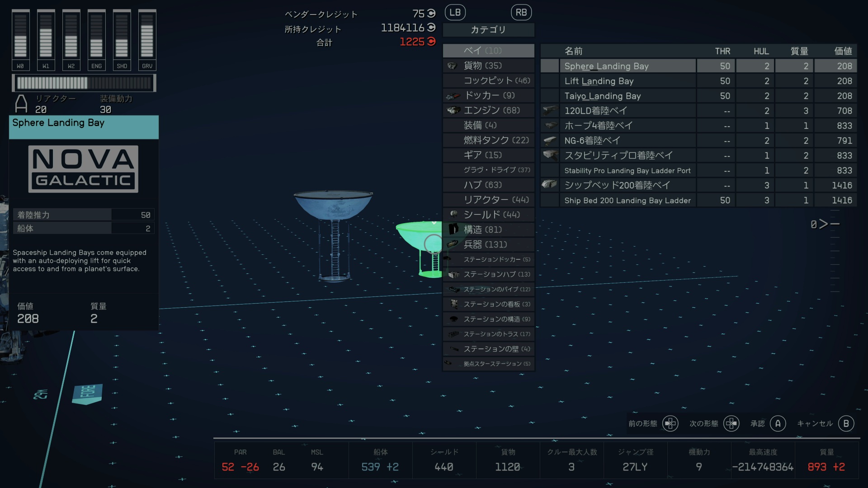Click the 次の形態 D-pad icon

pos(731,423)
